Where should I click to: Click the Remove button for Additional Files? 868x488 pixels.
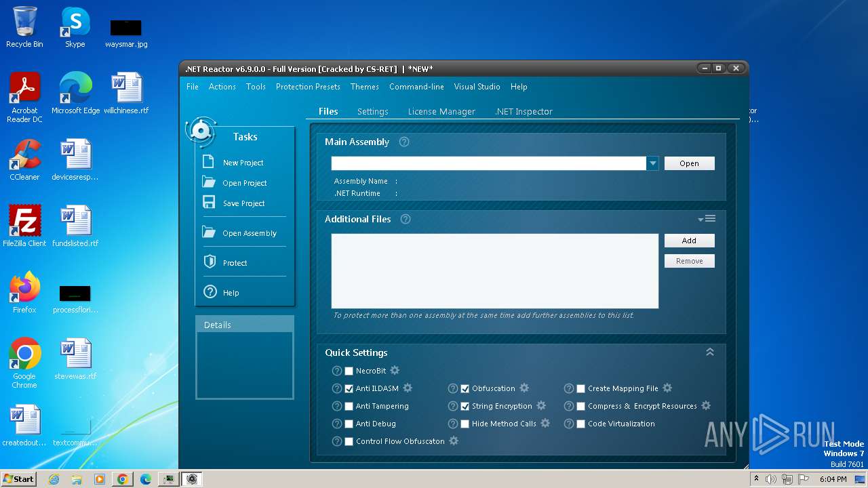(689, 261)
